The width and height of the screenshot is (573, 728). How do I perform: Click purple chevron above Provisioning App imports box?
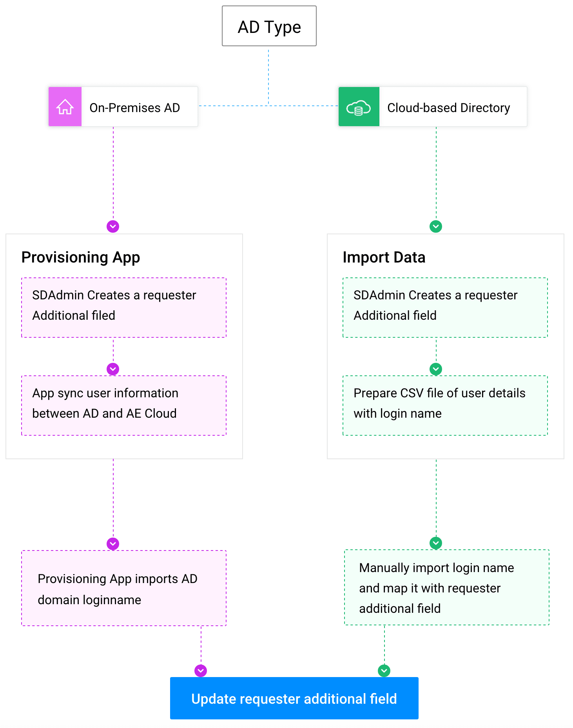point(113,544)
